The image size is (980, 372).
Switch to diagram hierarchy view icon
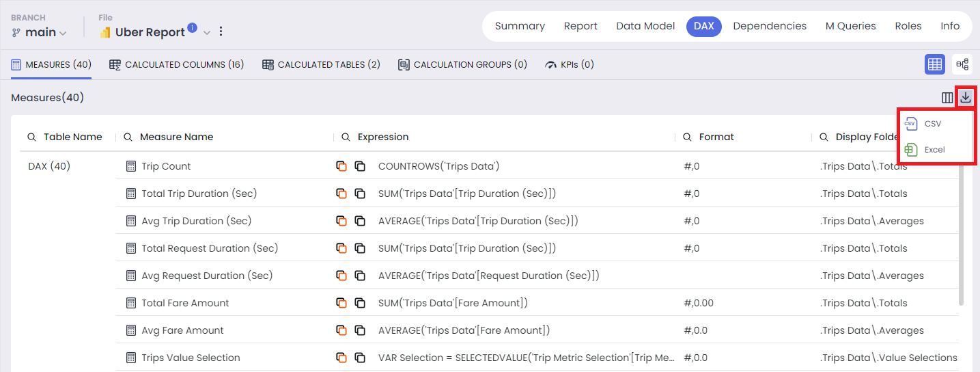962,64
